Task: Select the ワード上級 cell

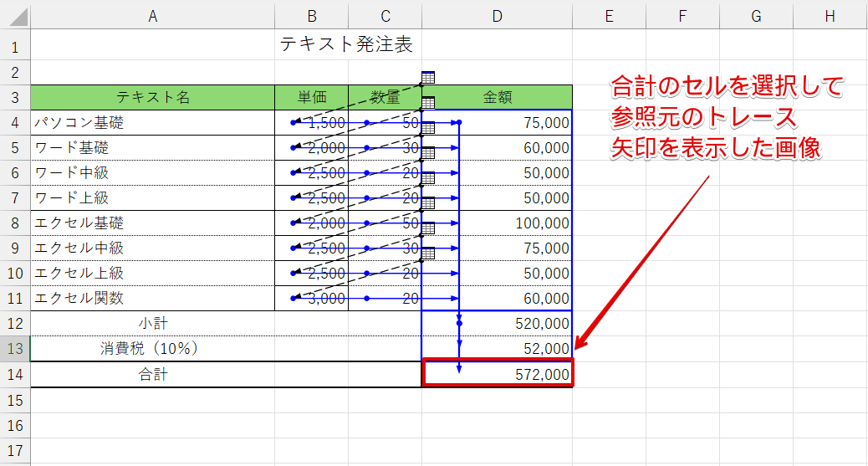Action: pyautogui.click(x=153, y=197)
